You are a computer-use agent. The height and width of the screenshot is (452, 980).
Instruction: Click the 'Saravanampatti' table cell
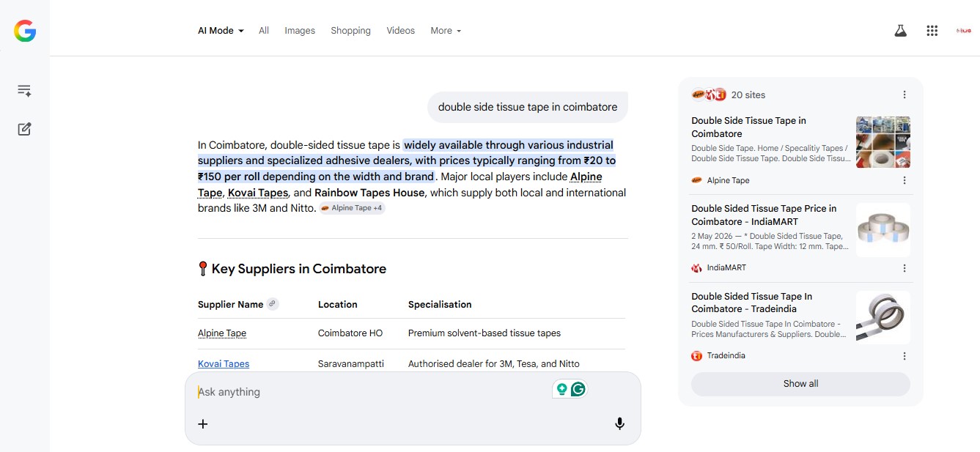coord(351,364)
